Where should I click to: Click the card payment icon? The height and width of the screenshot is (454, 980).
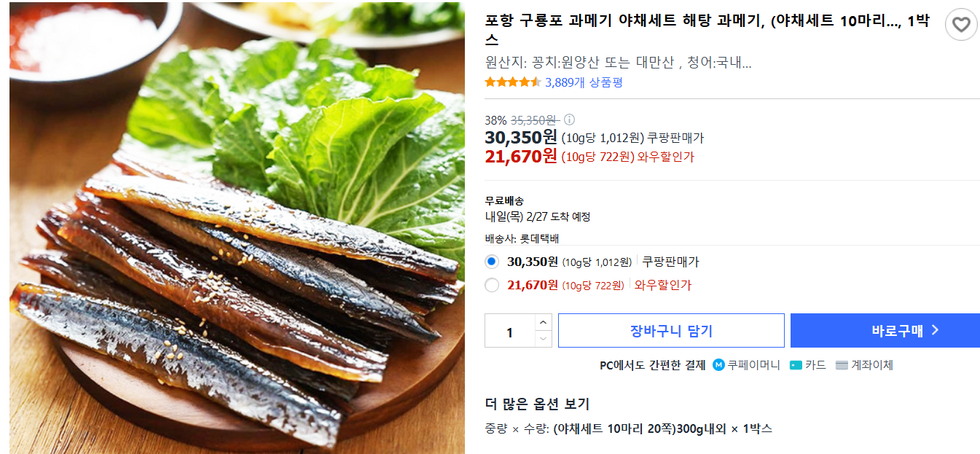pos(796,365)
